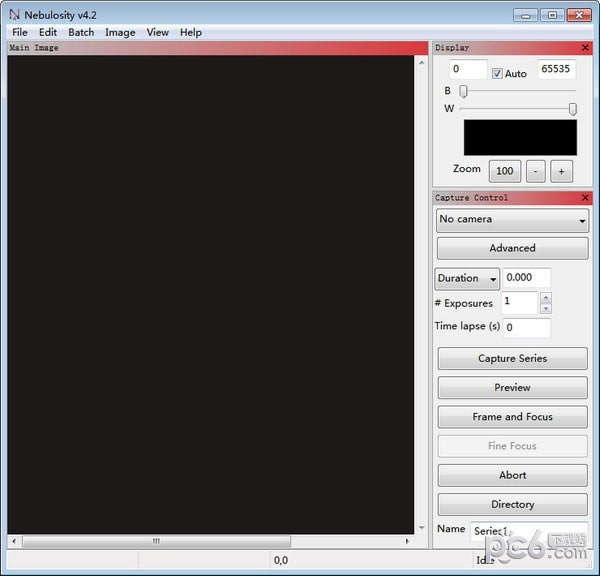Open the Image menu

[120, 33]
